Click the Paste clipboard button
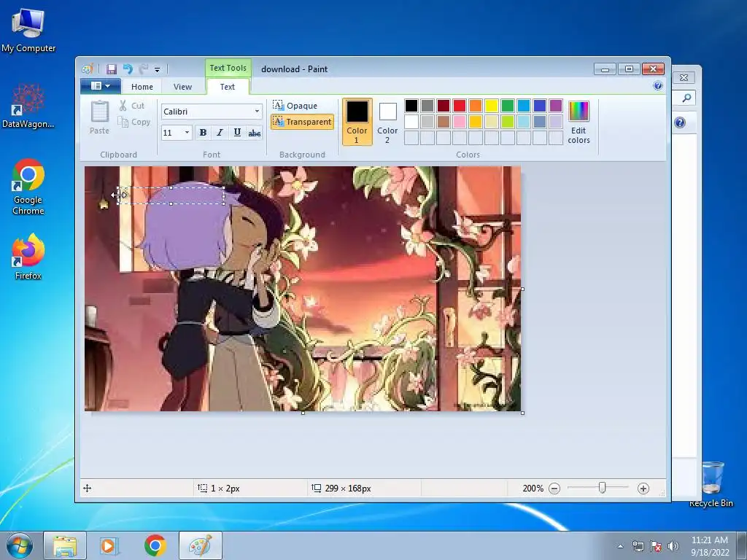747x560 pixels. (99, 117)
